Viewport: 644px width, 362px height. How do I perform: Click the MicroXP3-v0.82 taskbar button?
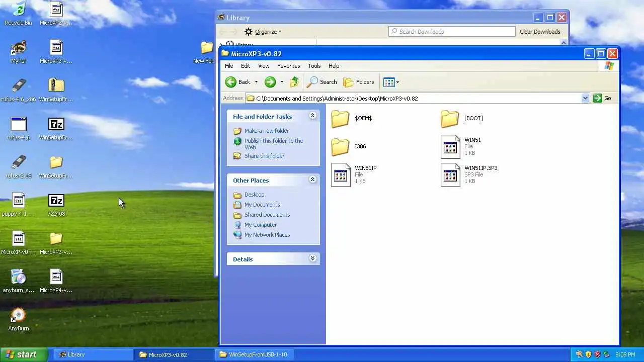tap(175, 354)
